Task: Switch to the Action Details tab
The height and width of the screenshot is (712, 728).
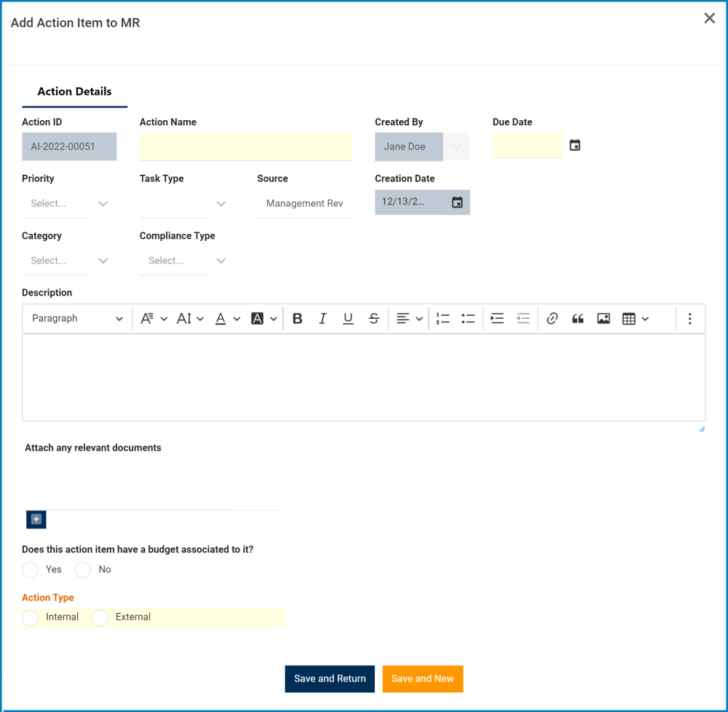Action: pyautogui.click(x=74, y=92)
